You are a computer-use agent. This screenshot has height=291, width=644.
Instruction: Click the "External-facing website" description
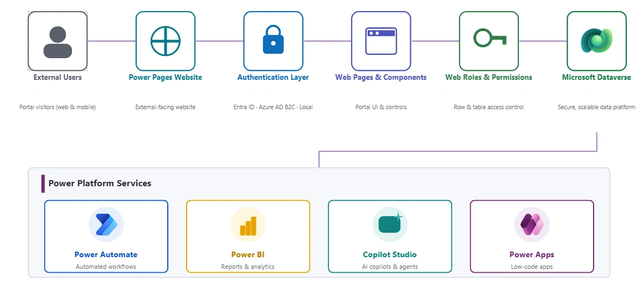point(166,108)
